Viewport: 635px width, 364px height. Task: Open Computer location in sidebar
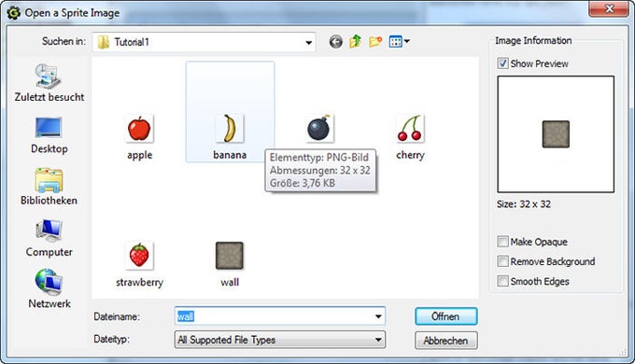pyautogui.click(x=49, y=238)
